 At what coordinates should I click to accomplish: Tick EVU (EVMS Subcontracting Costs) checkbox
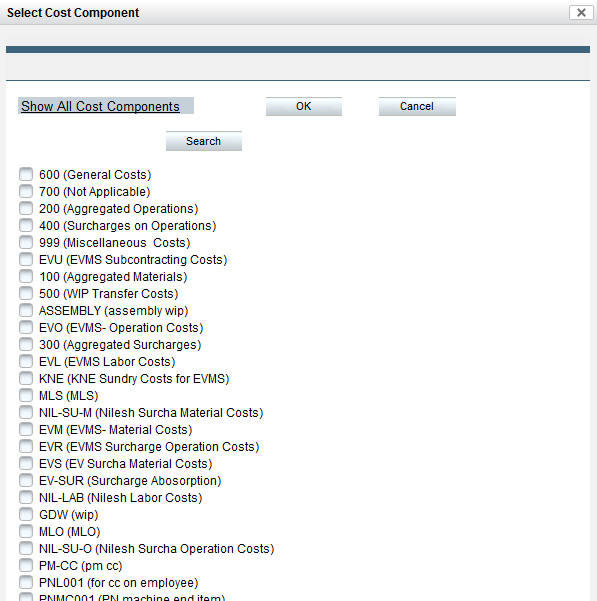coord(26,259)
